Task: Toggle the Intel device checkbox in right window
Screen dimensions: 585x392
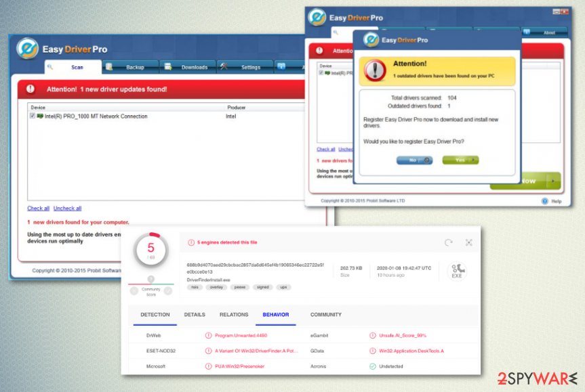Action: [x=321, y=72]
